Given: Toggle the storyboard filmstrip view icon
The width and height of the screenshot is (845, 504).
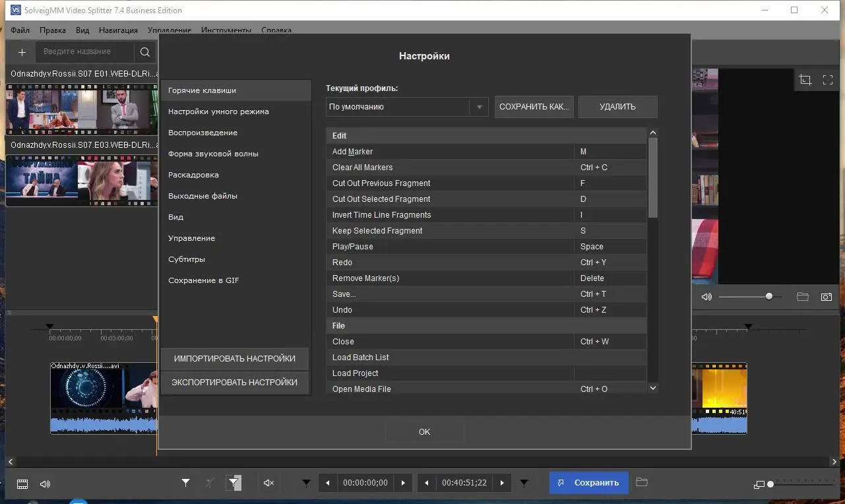Looking at the screenshot, I should point(22,484).
